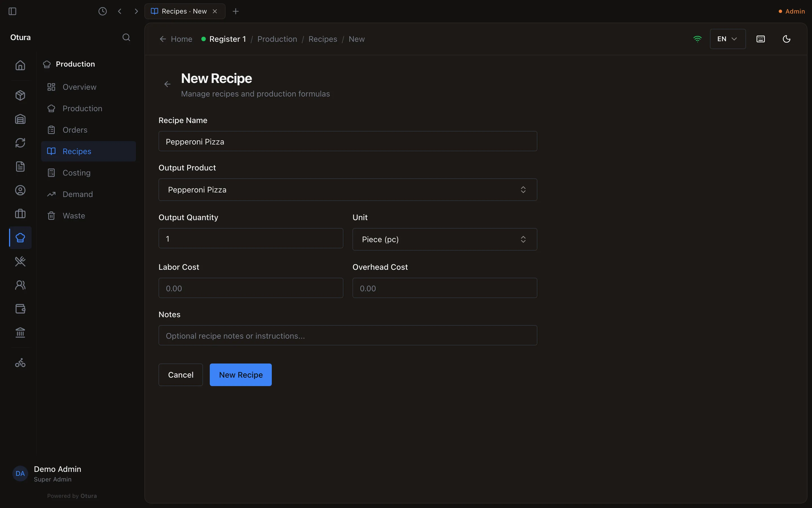Screen dimensions: 812x508
Task: Open the EN language dropdown
Action: 727,39
